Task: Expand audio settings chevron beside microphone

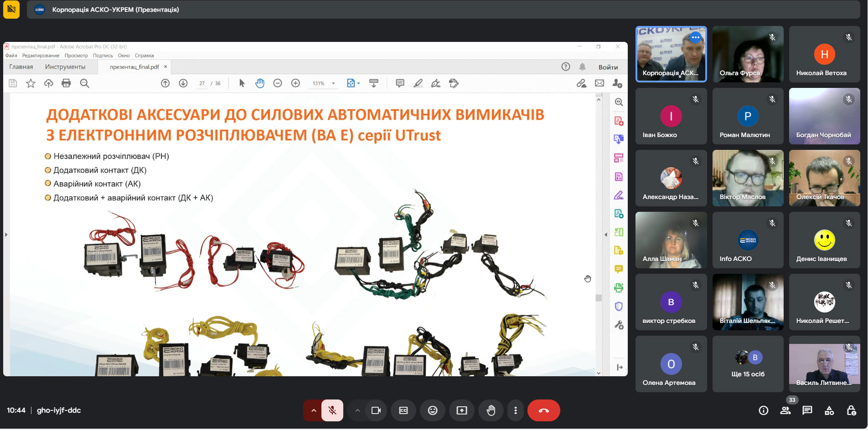Action: coord(314,410)
